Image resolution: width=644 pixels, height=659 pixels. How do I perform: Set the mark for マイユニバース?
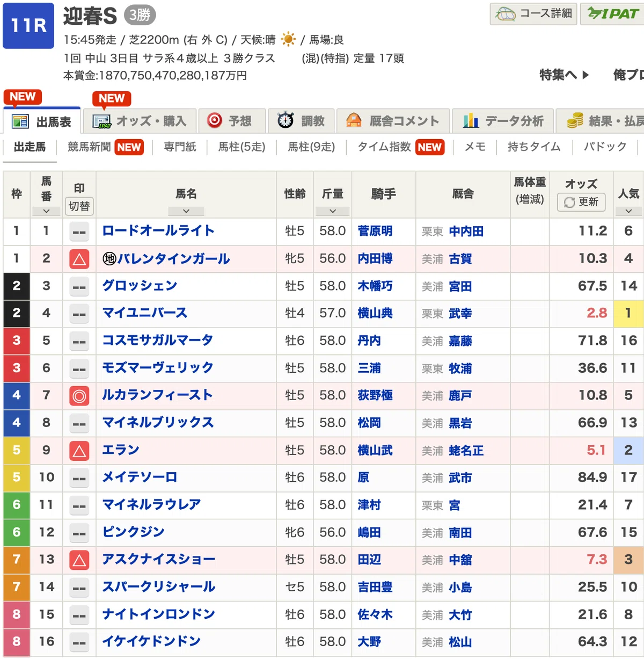click(79, 314)
